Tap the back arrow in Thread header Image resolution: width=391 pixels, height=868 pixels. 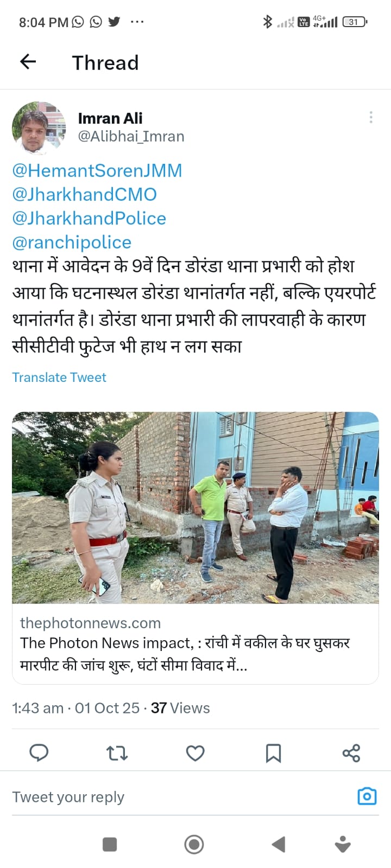pos(28,62)
